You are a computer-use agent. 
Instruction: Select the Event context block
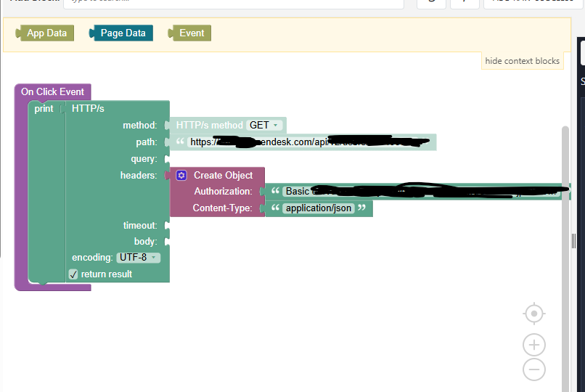coord(192,33)
